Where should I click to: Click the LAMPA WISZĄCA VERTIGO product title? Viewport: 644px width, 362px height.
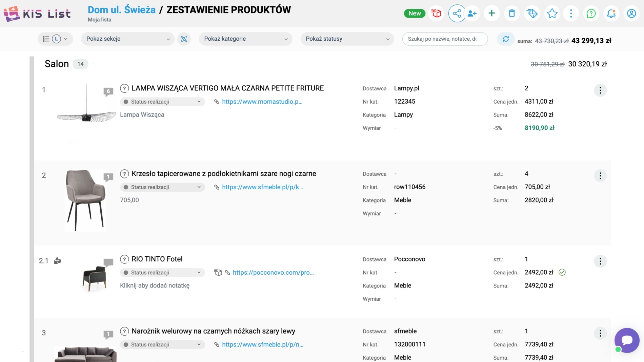[x=227, y=88]
